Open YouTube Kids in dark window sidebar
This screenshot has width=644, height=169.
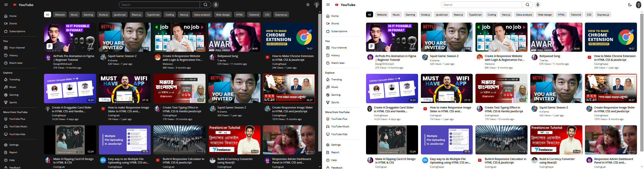20,134
